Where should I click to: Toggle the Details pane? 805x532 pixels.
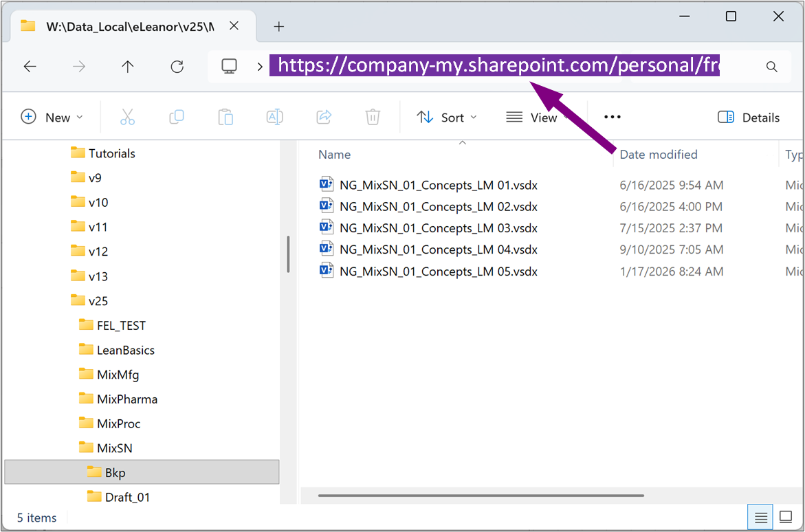(749, 118)
